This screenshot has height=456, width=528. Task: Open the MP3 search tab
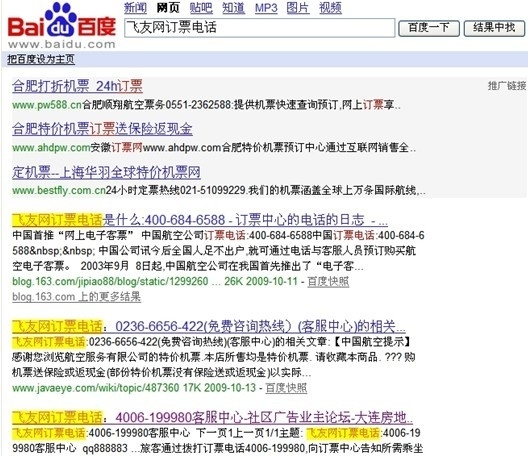click(x=266, y=7)
